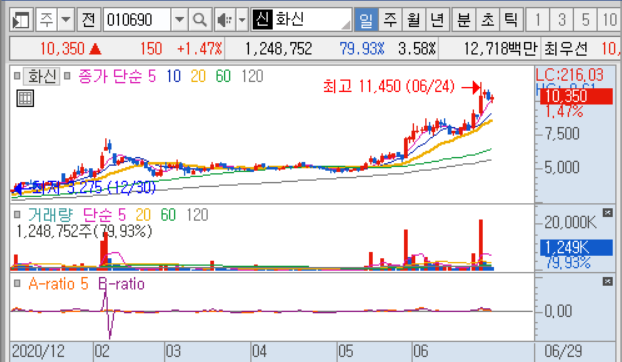Click the quote bar volume 1,248,752

point(278,49)
